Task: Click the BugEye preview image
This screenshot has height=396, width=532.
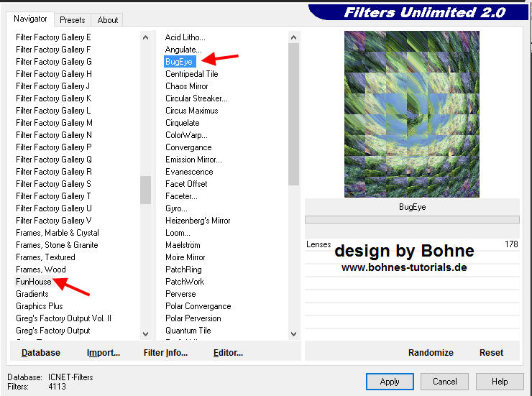Action: click(x=411, y=114)
